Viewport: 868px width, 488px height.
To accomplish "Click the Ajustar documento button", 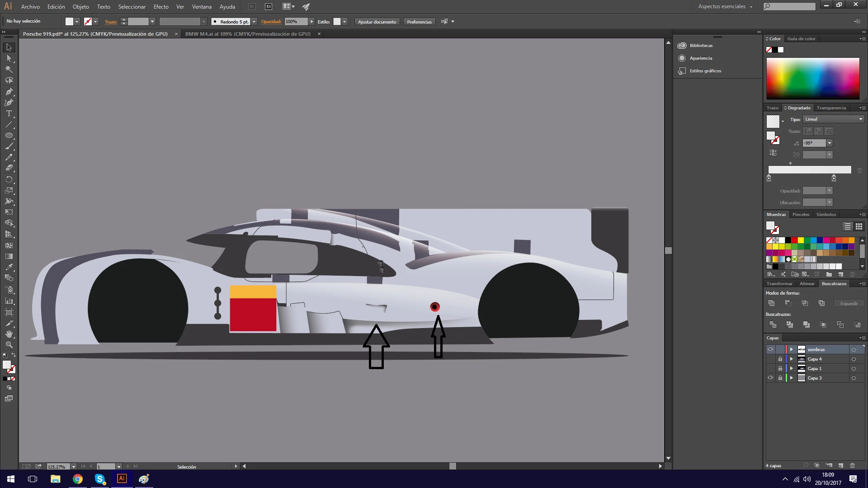I will coord(377,22).
